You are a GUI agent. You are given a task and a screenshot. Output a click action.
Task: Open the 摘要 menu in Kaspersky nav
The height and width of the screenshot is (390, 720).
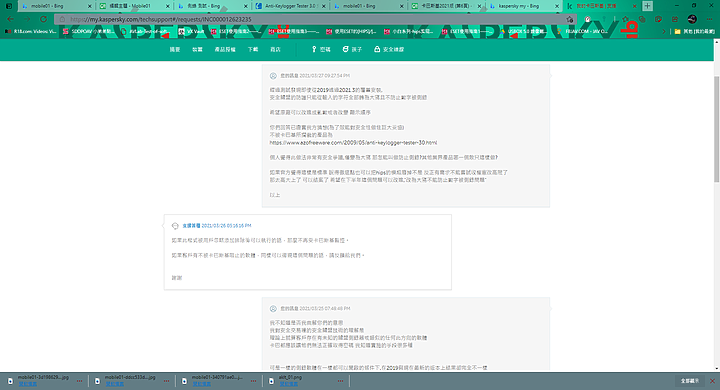(174, 49)
